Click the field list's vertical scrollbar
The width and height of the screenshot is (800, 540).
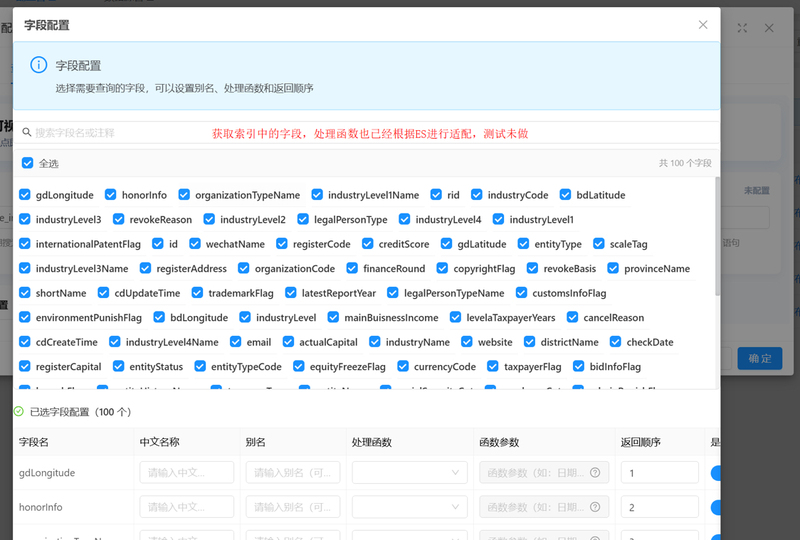pos(717,240)
